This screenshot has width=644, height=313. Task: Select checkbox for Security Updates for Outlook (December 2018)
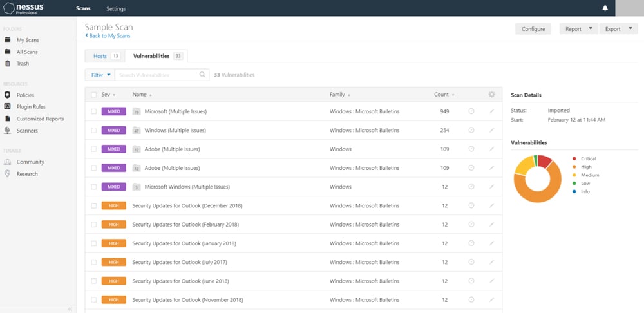(x=93, y=206)
